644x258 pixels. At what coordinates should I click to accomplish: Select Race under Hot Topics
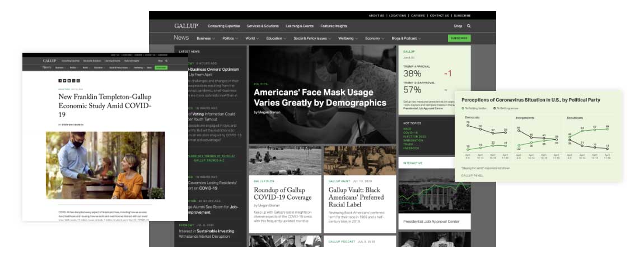click(x=407, y=129)
